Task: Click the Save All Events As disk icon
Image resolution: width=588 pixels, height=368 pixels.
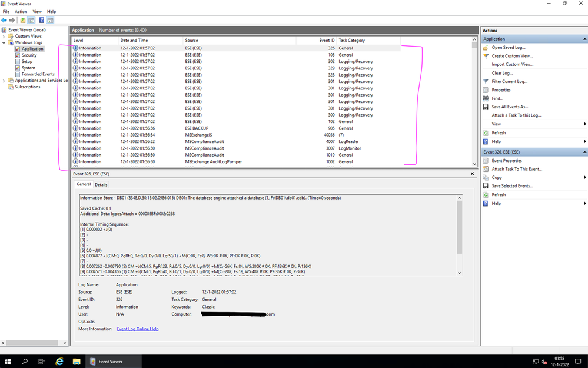Action: (x=486, y=107)
